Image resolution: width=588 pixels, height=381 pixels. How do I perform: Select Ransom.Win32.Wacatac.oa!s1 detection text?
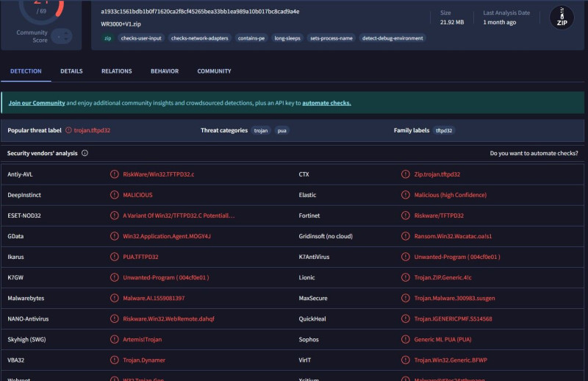[453, 236]
